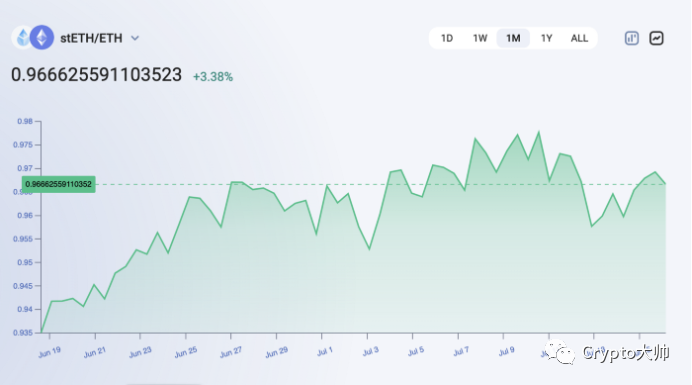Image resolution: width=692 pixels, height=385 pixels.
Task: Click the 0.975 y-axis label
Action: tap(23, 145)
